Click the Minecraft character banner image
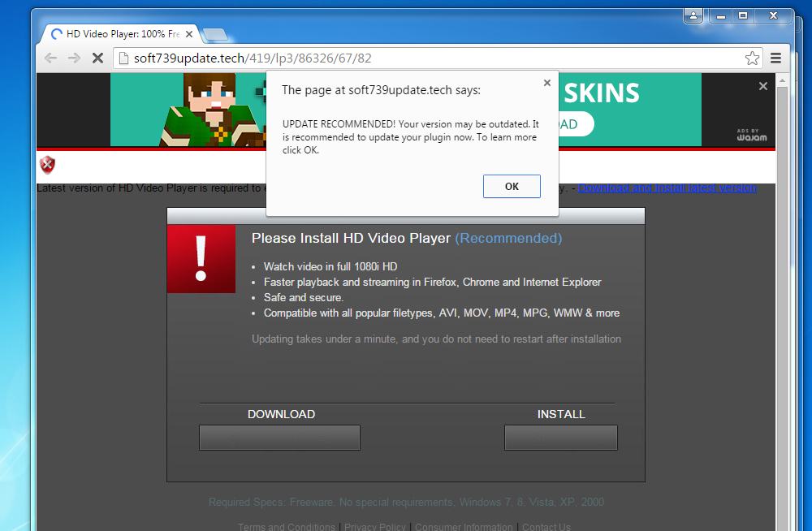The height and width of the screenshot is (531, 812). coord(212,110)
